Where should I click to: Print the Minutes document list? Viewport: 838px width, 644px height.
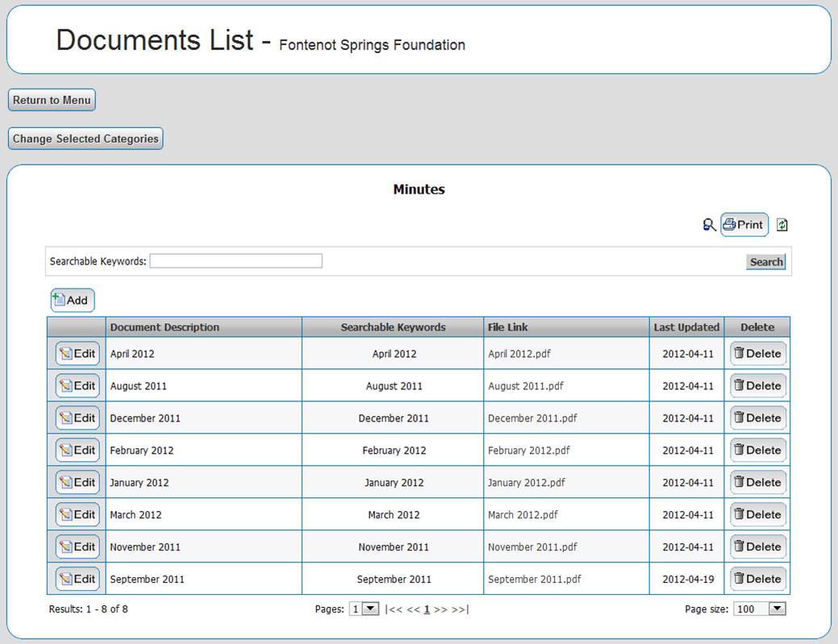click(x=744, y=225)
